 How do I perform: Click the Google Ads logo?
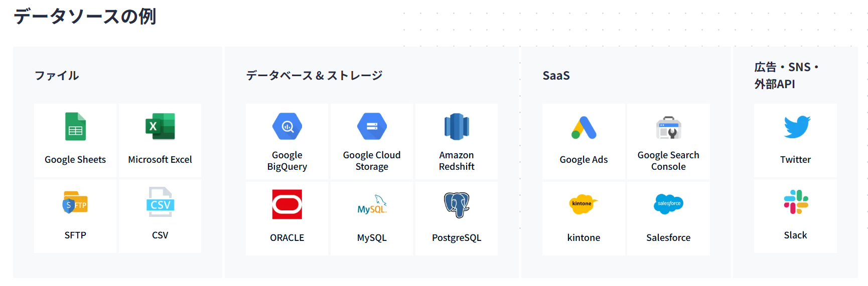click(x=584, y=128)
